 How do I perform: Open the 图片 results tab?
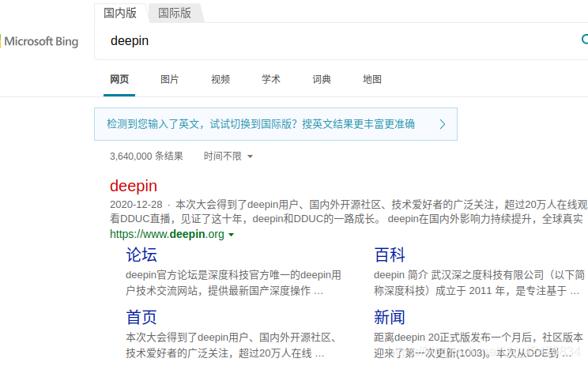tap(169, 80)
